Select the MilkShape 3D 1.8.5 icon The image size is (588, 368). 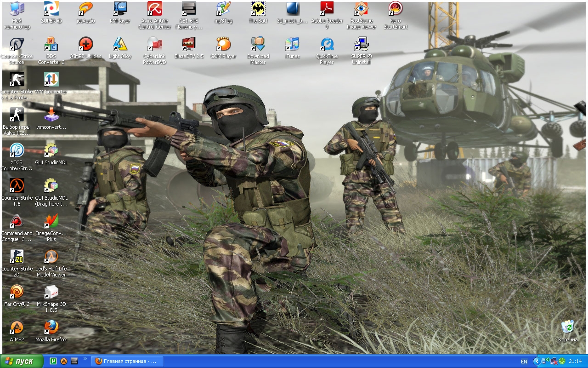(x=51, y=293)
